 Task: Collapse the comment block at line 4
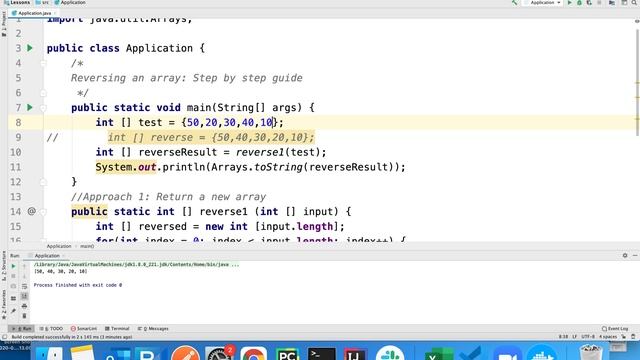click(43, 63)
